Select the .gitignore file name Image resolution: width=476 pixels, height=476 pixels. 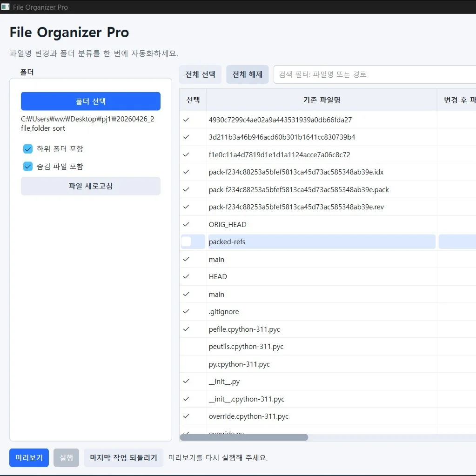224,312
